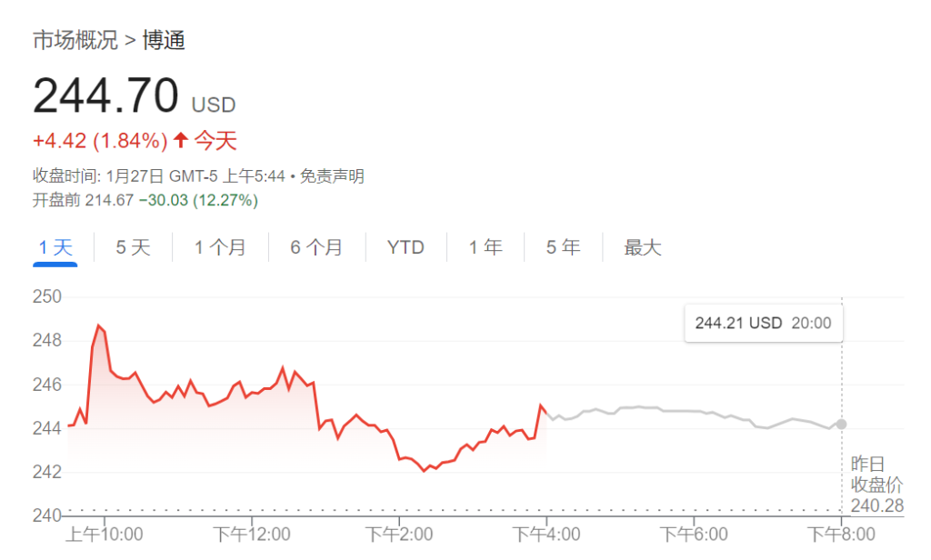Viewport: 931px width, 560px height.
Task: Switch to the 5 天 tab
Action: [133, 247]
